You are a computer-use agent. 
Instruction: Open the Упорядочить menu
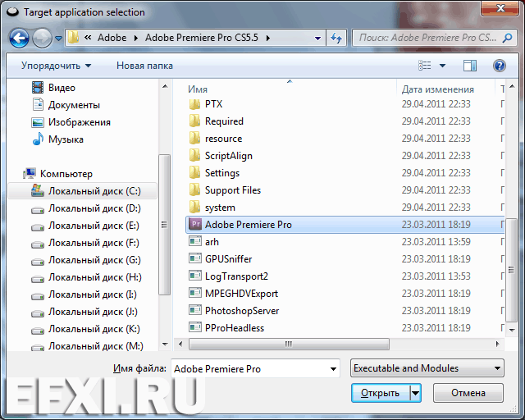56,66
